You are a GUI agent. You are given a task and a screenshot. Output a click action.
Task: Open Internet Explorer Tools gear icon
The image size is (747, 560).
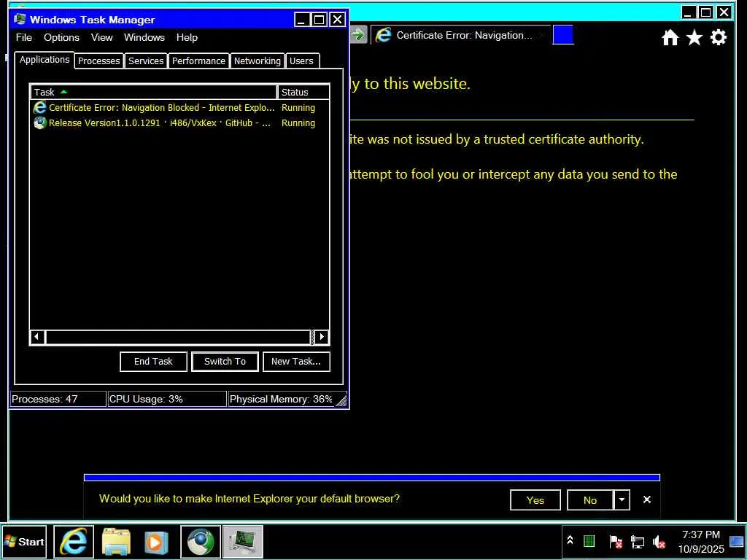719,37
